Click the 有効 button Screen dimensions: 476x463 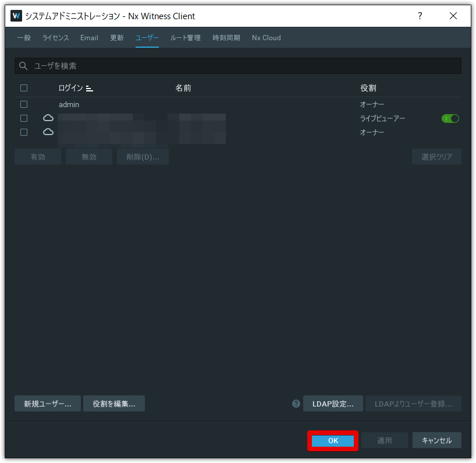point(38,157)
